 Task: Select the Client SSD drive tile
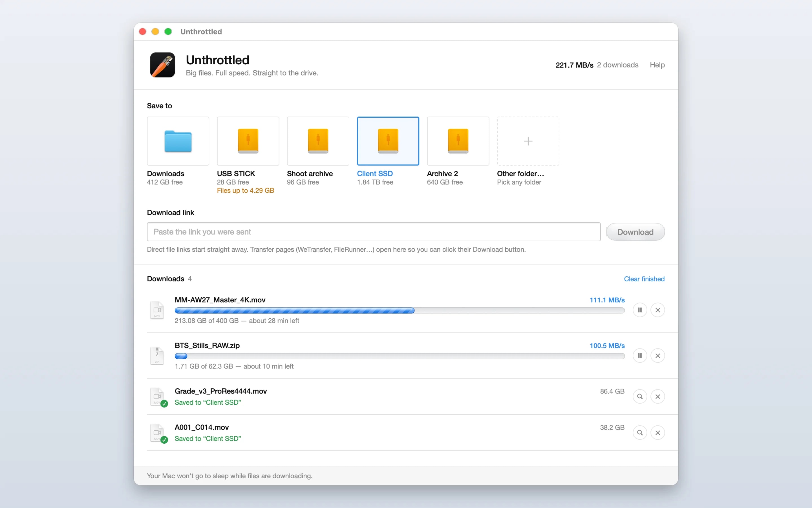click(388, 141)
